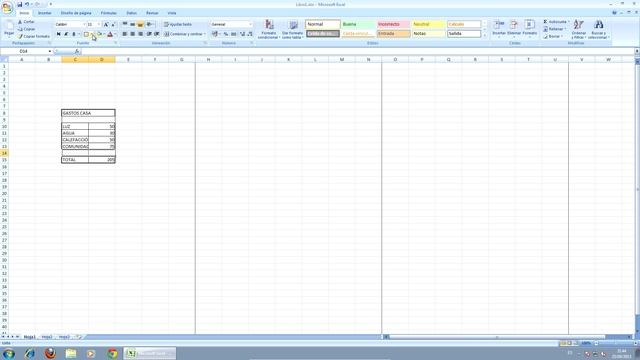Open text orientation options
Image resolution: width=640 pixels, height=360 pixels.
(150, 24)
